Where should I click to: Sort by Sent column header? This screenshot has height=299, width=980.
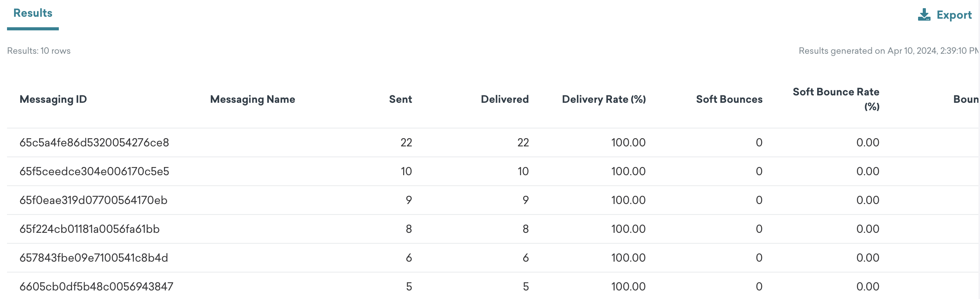pyautogui.click(x=400, y=99)
